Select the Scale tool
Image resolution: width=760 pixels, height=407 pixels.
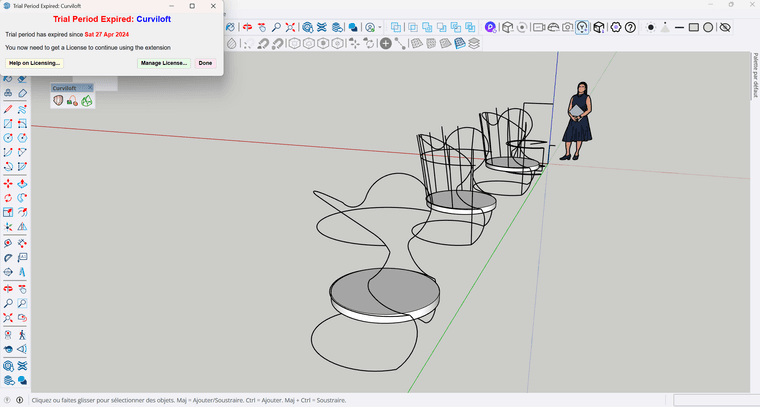8,212
